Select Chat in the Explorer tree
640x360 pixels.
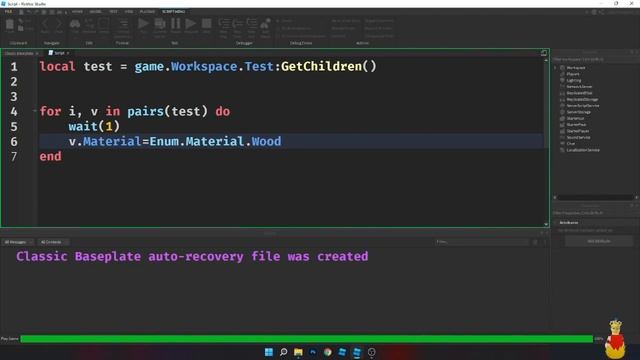[x=571, y=144]
